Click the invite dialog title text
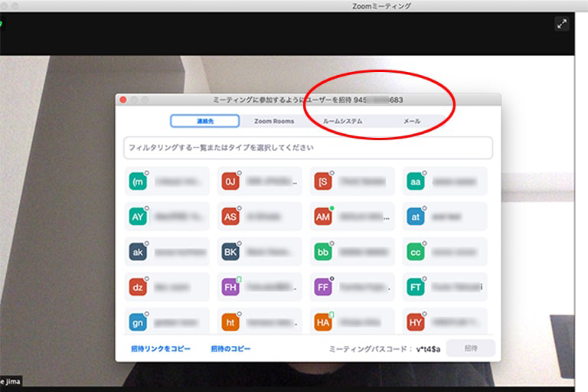 308,100
